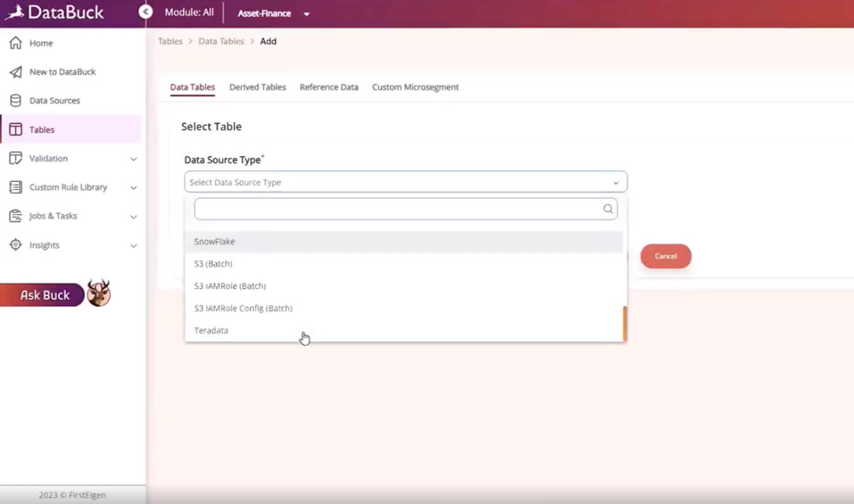This screenshot has width=854, height=504.
Task: Select S3 IAMRole Config (Batch) option
Action: (x=404, y=308)
